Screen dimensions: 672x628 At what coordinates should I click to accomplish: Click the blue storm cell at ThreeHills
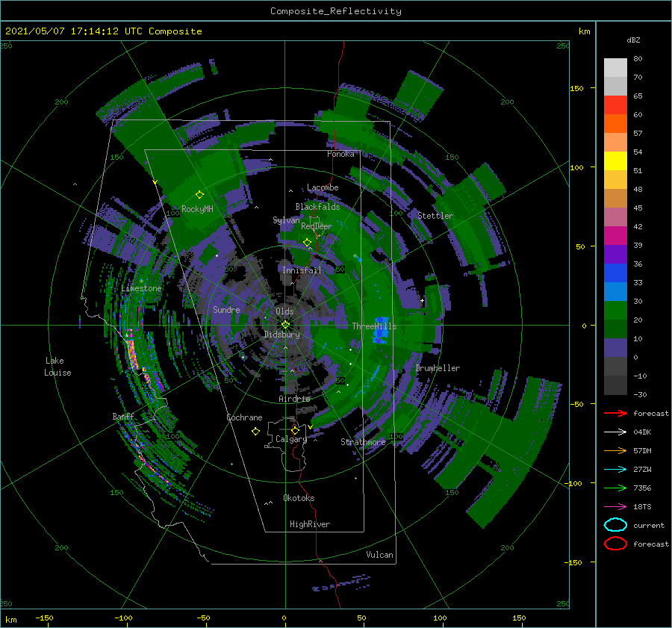click(x=381, y=330)
